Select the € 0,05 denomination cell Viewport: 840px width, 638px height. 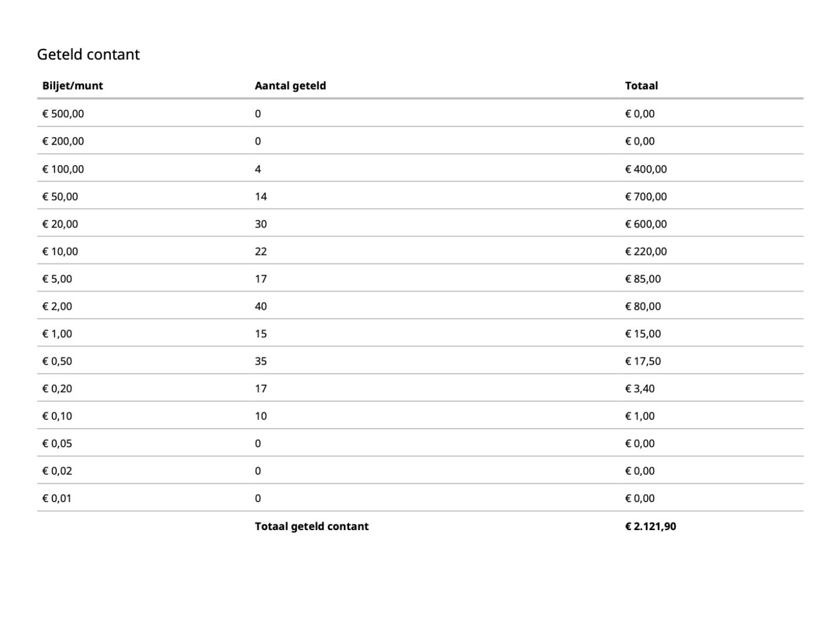tap(57, 443)
